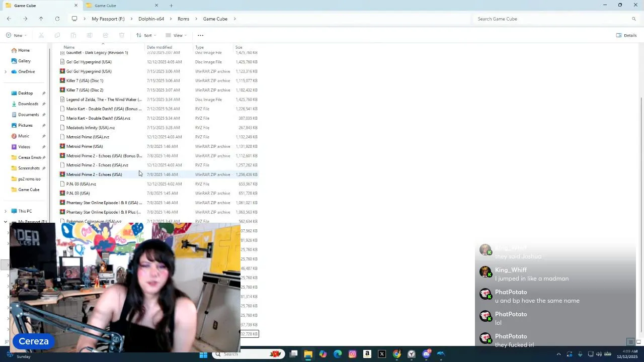Toggle the Details pane
644x362 pixels.
[x=626, y=35]
